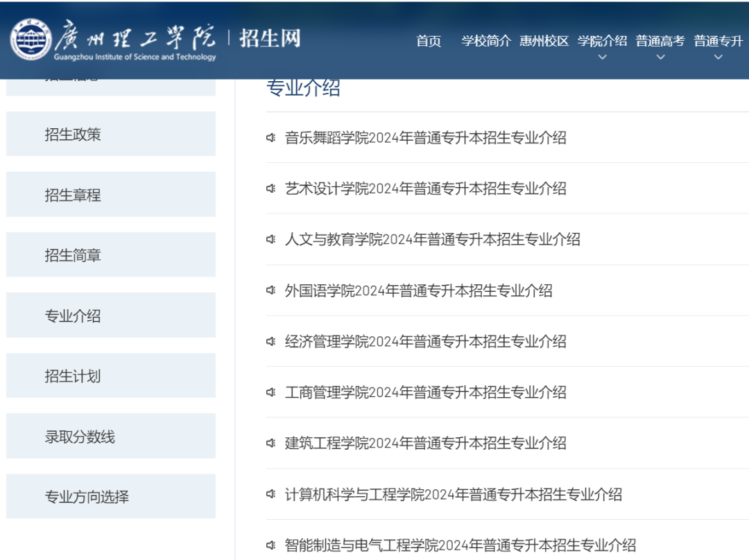Click the speaker icon beside 艺术设计学院 announcement

(271, 189)
